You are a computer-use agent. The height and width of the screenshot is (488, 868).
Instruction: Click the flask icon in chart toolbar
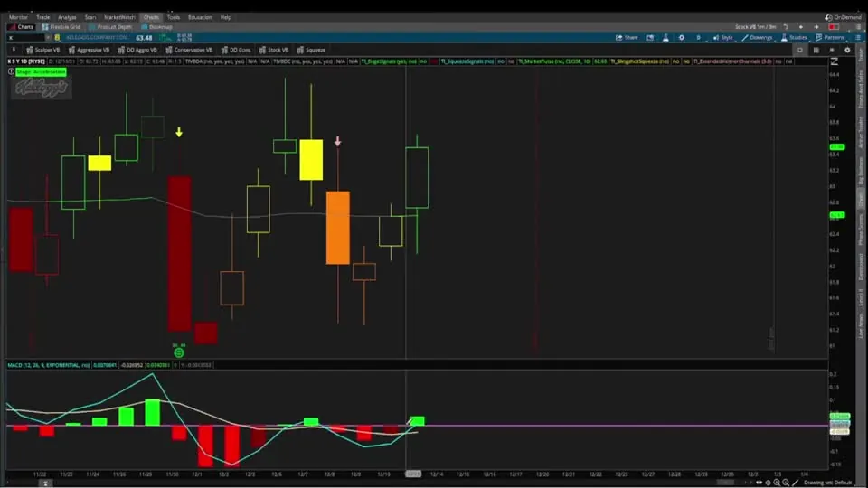click(665, 38)
